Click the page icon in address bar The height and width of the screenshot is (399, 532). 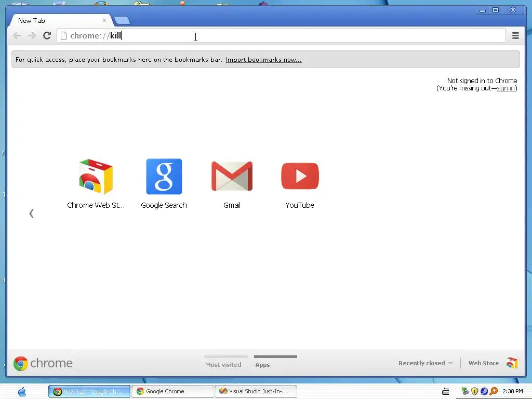click(63, 36)
